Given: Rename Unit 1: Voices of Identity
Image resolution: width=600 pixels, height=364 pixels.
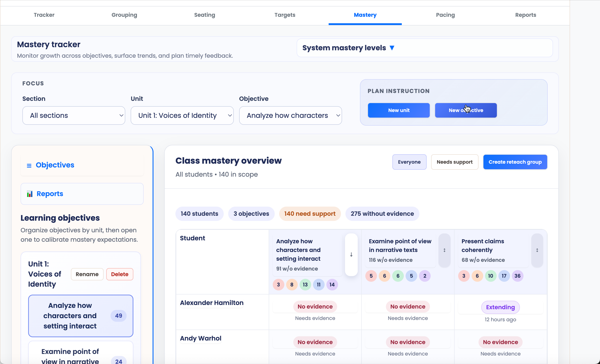Looking at the screenshot, I should (x=87, y=274).
